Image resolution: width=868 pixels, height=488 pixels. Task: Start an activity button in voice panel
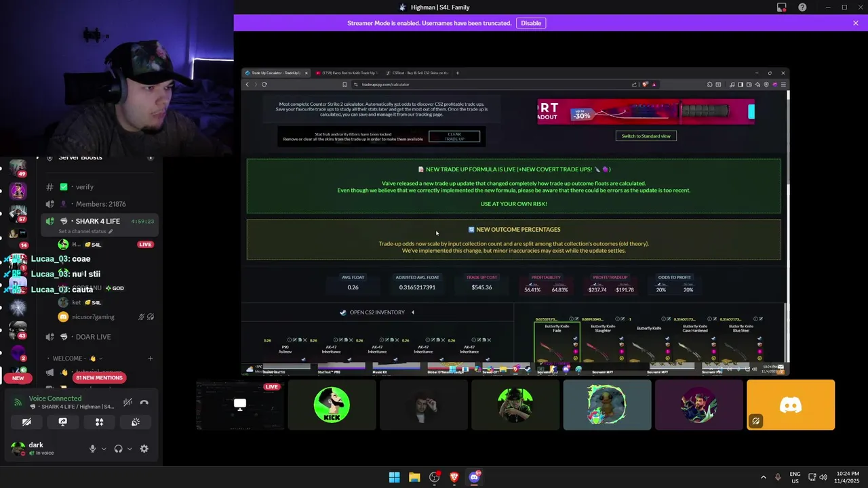coord(99,422)
